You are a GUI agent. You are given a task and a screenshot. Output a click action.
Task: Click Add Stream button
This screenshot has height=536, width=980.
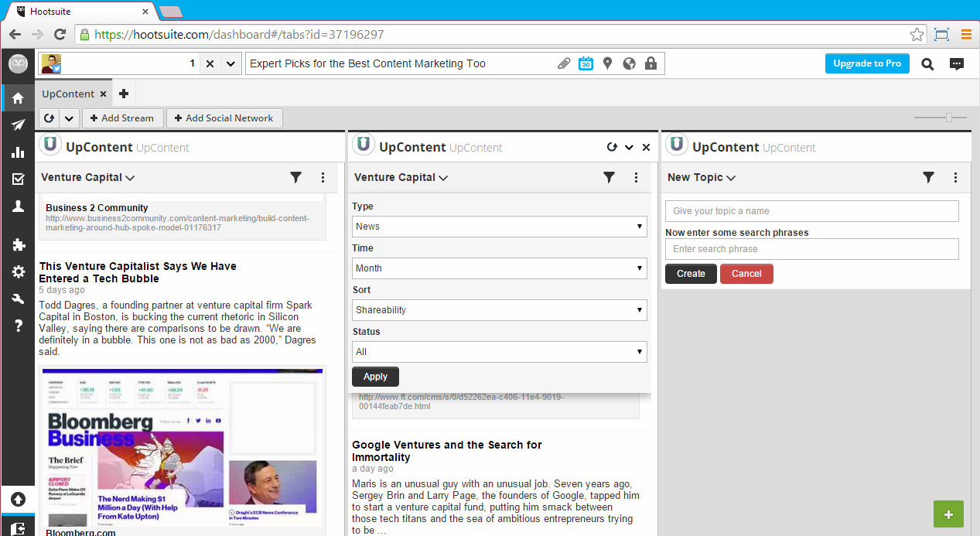coord(122,118)
